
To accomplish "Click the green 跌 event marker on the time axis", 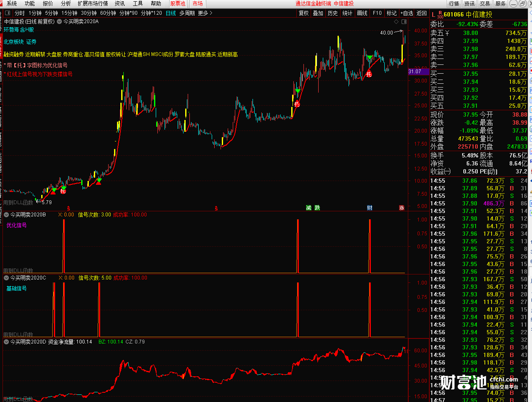I will [317, 208].
